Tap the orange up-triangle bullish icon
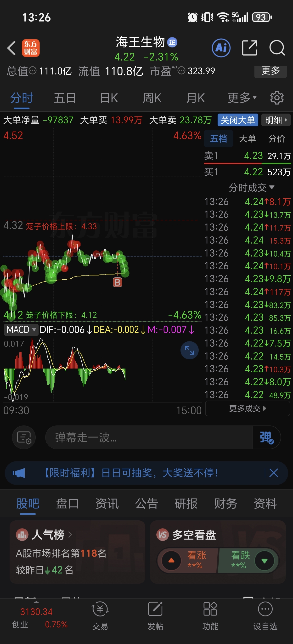 [x=171, y=560]
